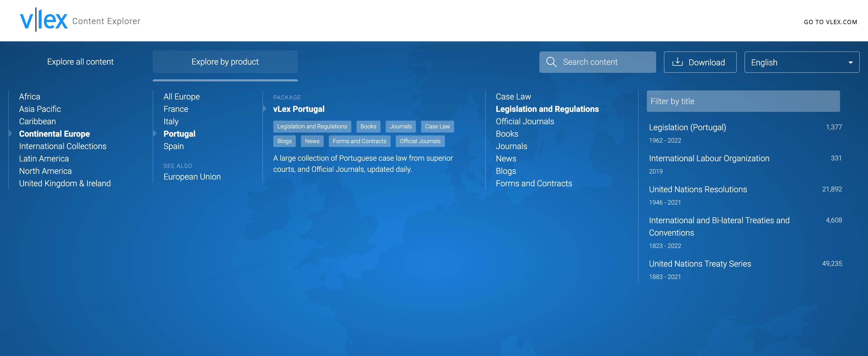The image size is (868, 356).
Task: Switch to Explore all content tab
Action: [80, 62]
